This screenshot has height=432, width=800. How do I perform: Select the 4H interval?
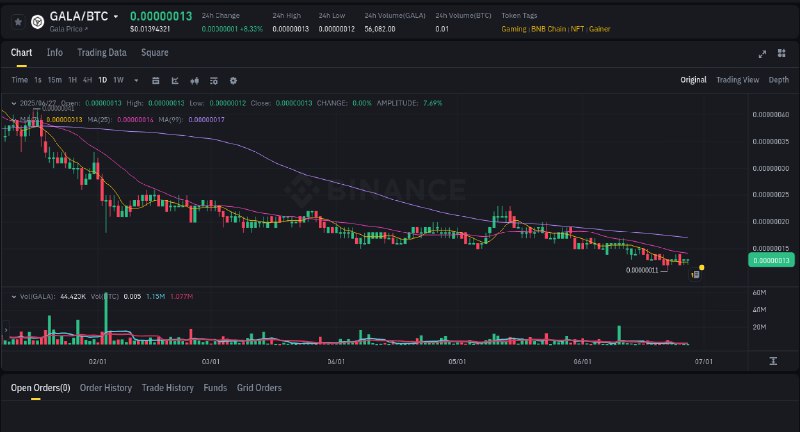coord(87,80)
